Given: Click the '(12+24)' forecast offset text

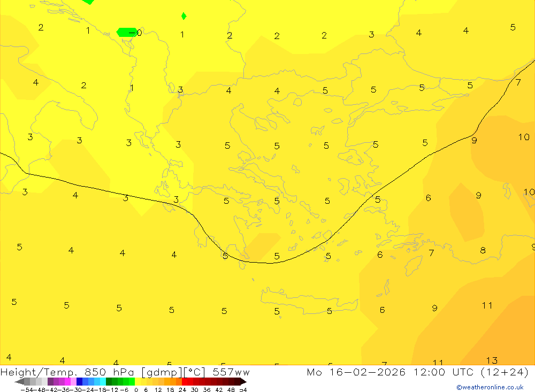Looking at the screenshot, I should click(x=505, y=372).
